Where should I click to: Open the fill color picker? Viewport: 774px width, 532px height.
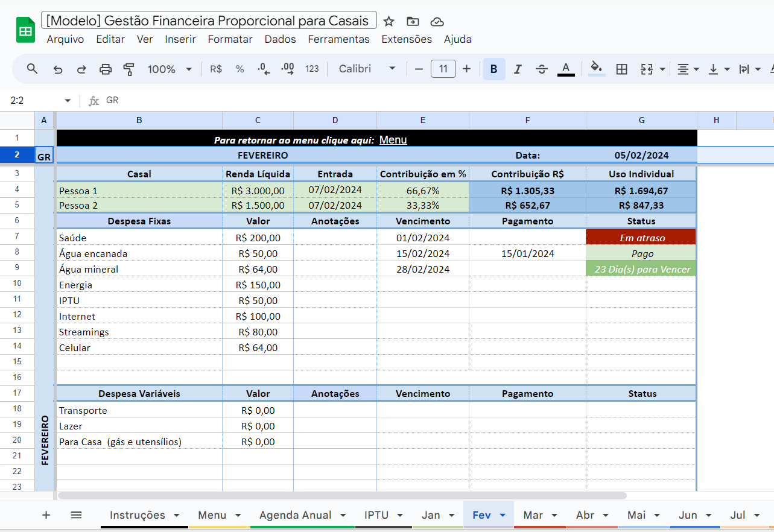(x=597, y=69)
